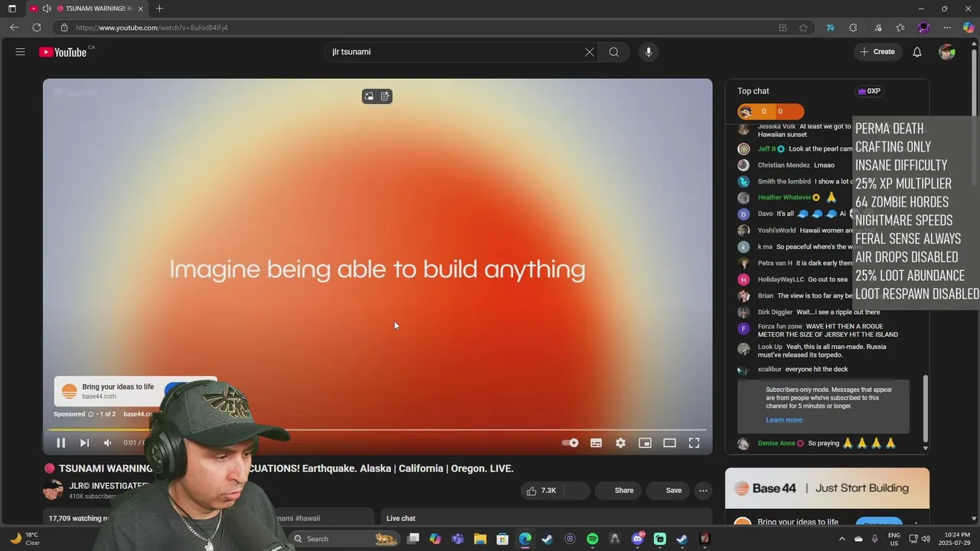Toggle subtitles/closed captions
The height and width of the screenshot is (551, 980).
tap(596, 442)
